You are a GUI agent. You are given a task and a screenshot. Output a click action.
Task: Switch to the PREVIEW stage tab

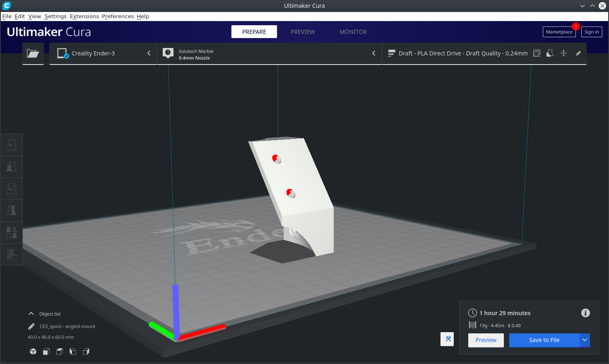point(303,32)
